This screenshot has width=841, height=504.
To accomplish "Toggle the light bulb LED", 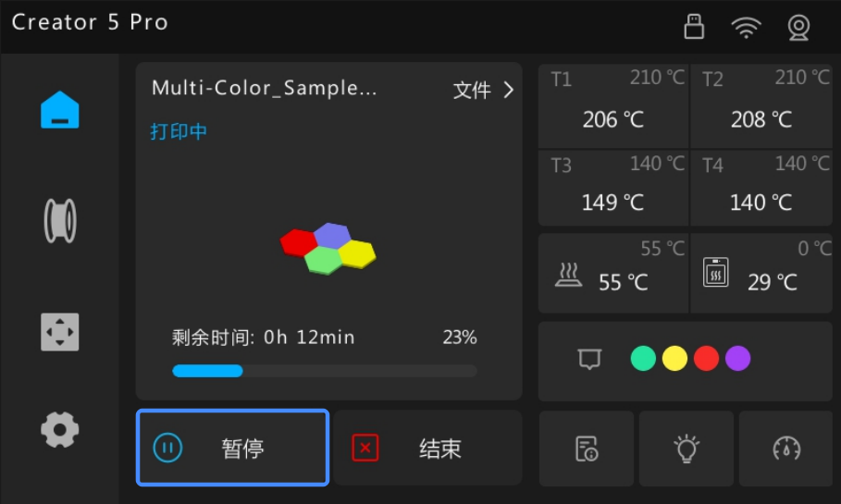I will pyautogui.click(x=686, y=449).
